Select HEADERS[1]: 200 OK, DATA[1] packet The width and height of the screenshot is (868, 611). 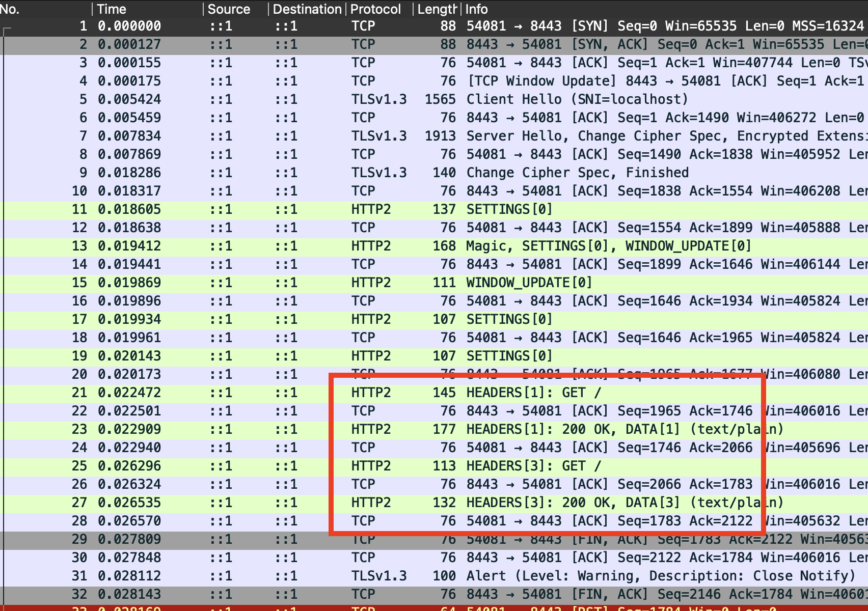[434, 429]
